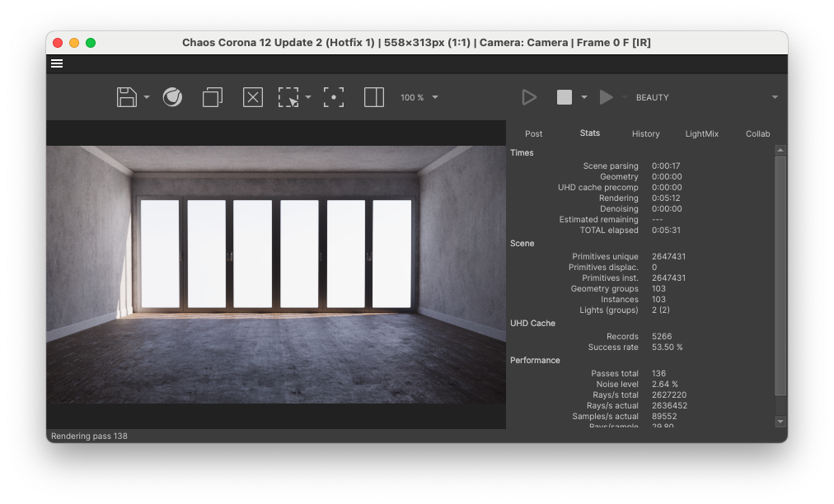Click the Geometry groups value 103
This screenshot has height=504, width=834.
pos(658,289)
